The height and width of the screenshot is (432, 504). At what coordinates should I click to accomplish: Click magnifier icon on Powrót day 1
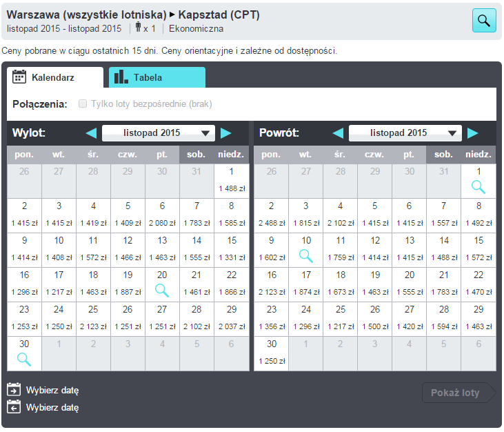click(478, 187)
